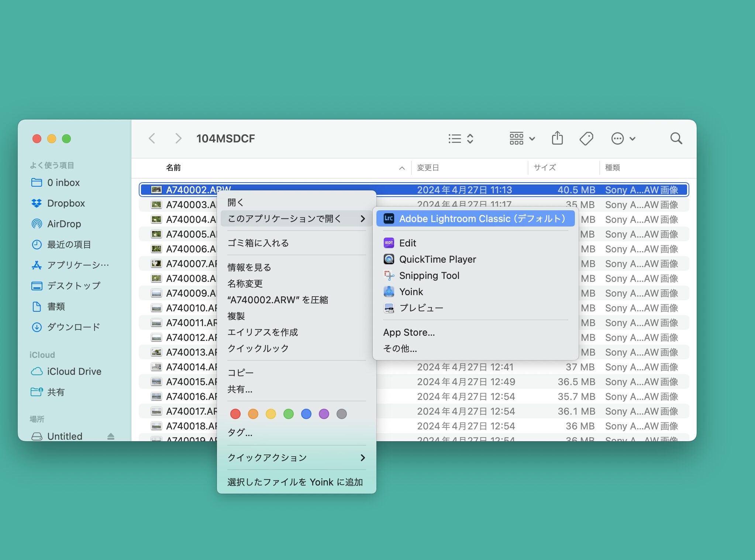Sort by サイズ column header
755x560 pixels.
[x=545, y=167]
